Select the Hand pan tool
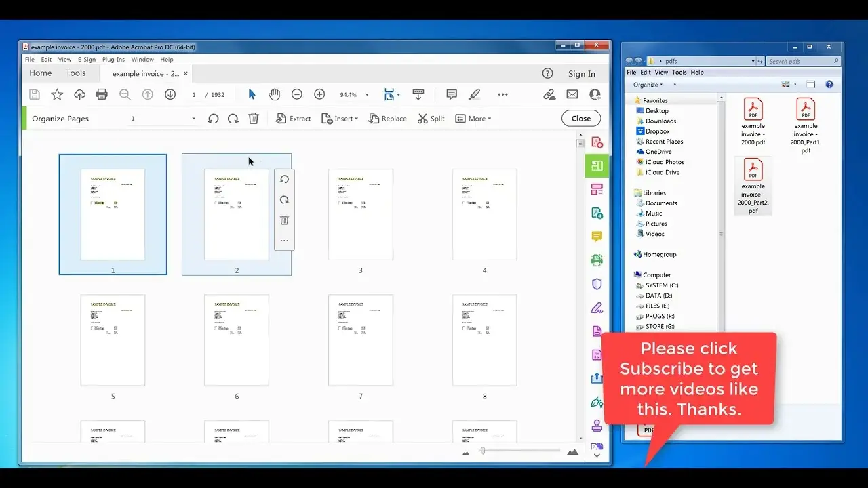The image size is (868, 488). point(274,94)
